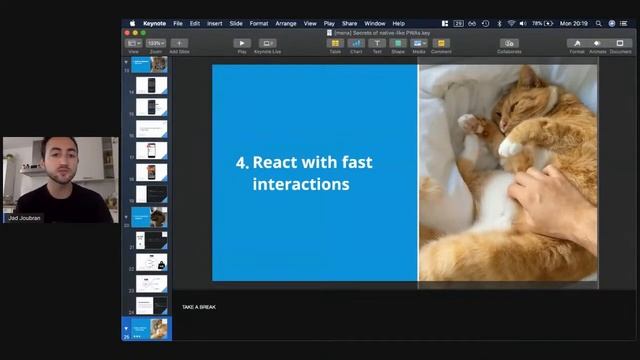Image resolution: width=640 pixels, height=360 pixels.
Task: Select slide 13 thumbnail in the navigator
Action: click(149, 64)
